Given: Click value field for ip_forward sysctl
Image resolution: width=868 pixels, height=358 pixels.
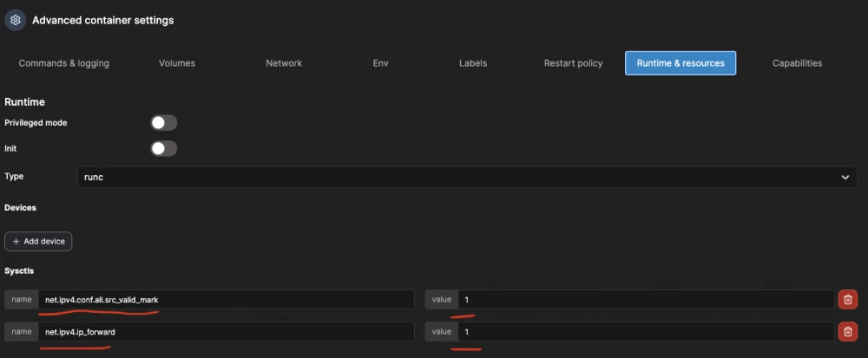Looking at the screenshot, I should 646,331.
